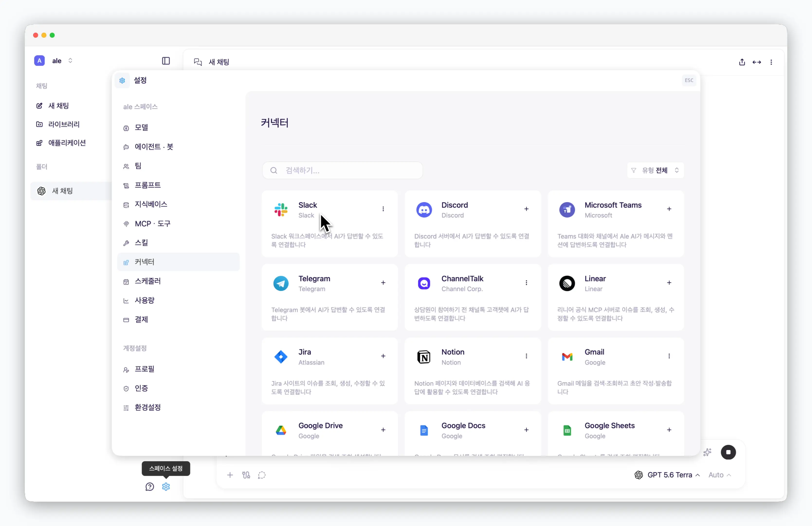Viewport: 812px width, 526px height.
Task: Click the Gmail connector card title
Action: point(594,352)
